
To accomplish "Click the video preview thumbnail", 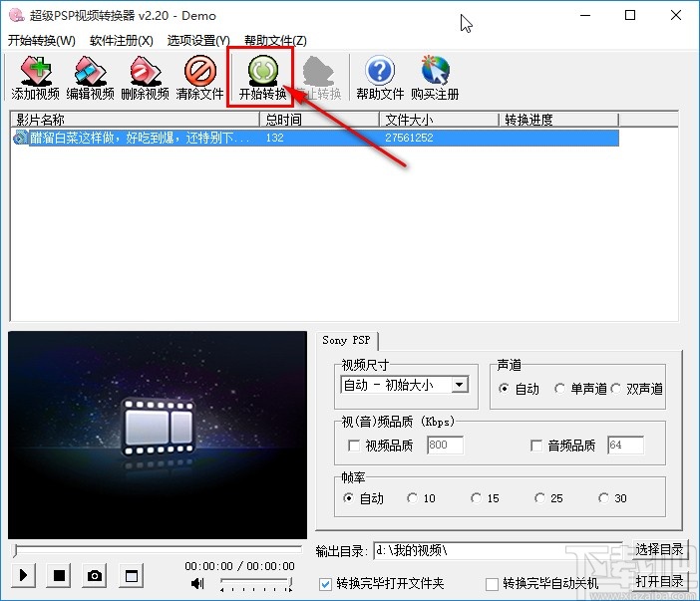I will tap(158, 435).
